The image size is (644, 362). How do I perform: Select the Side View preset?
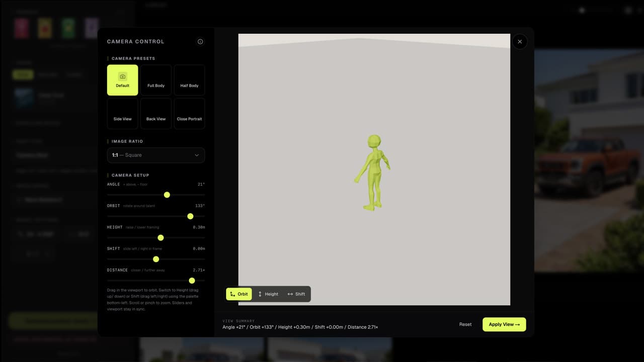(122, 114)
